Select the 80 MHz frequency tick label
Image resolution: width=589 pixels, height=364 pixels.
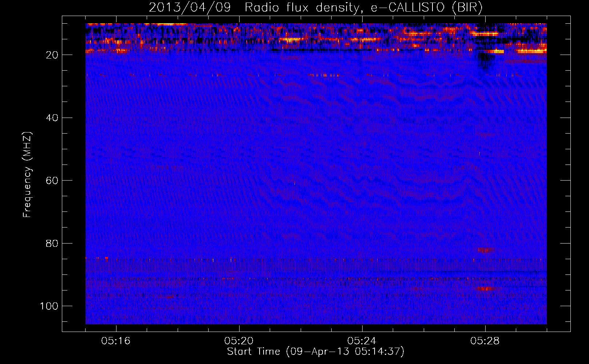tap(52, 243)
